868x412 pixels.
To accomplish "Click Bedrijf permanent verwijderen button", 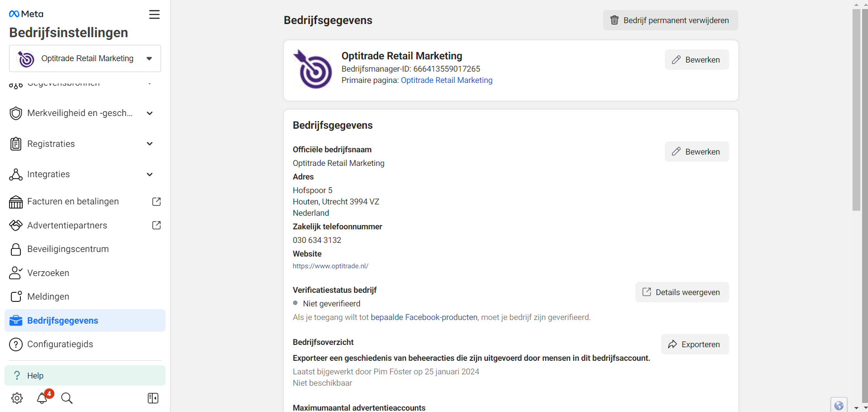I will pyautogui.click(x=670, y=20).
